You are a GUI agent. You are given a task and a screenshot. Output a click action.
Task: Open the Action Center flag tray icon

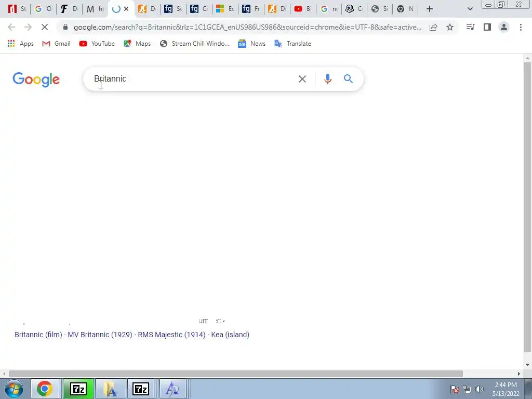[455, 389]
